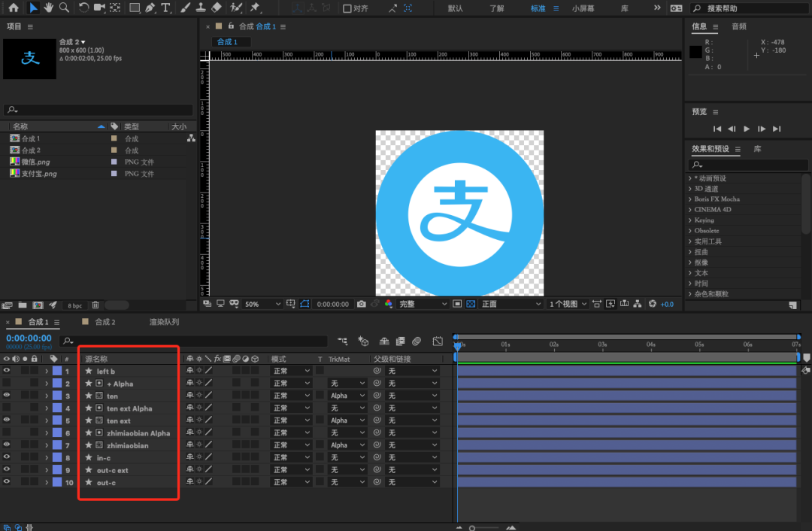Open composition mini-flowchart in timeline
Viewport: 812px width, 531px height.
coord(343,341)
